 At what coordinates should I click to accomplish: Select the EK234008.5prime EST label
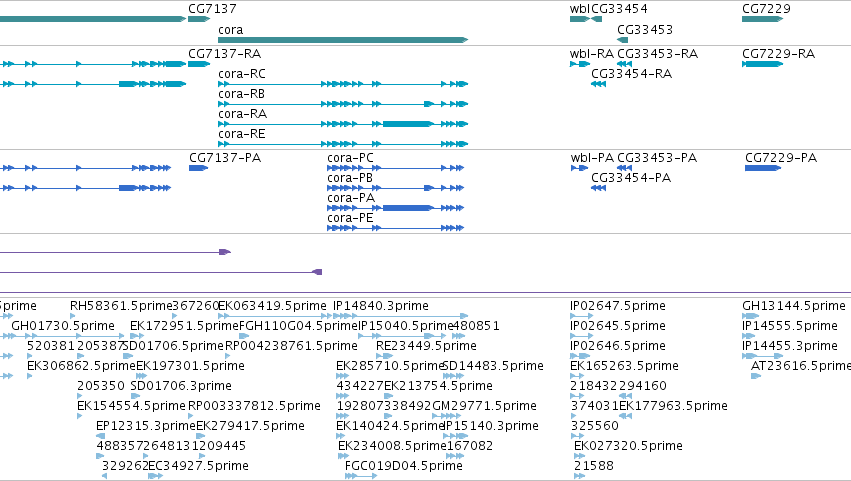pyautogui.click(x=392, y=446)
